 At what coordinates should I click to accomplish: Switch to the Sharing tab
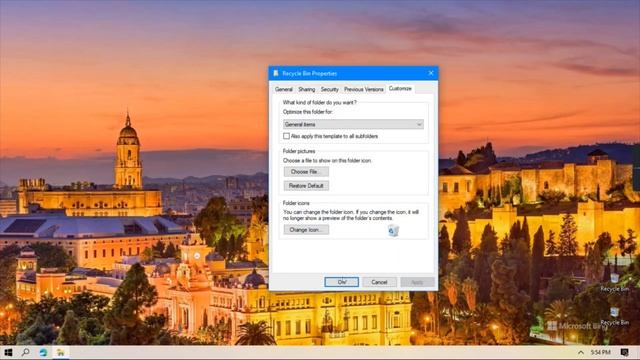tap(307, 89)
